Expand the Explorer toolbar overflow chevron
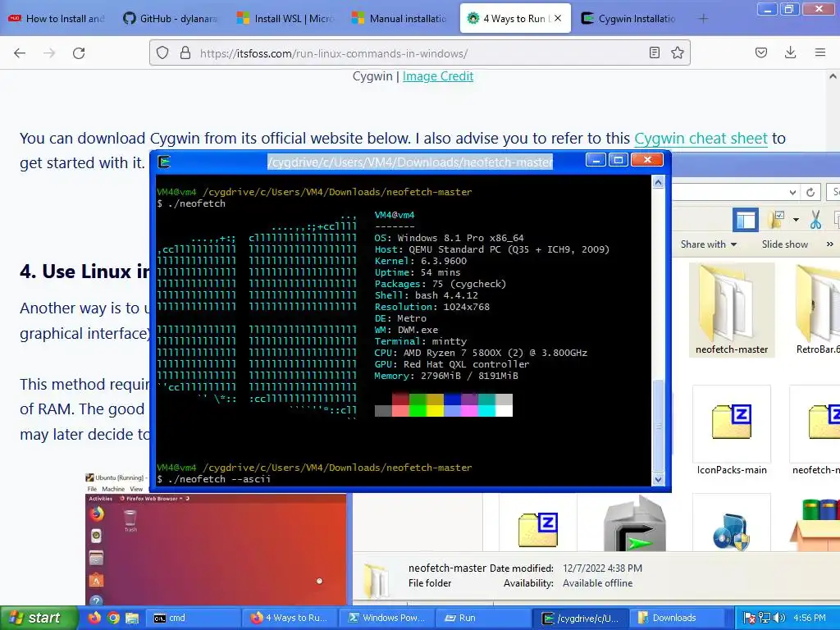Screen dimensions: 840x630 (x=830, y=244)
